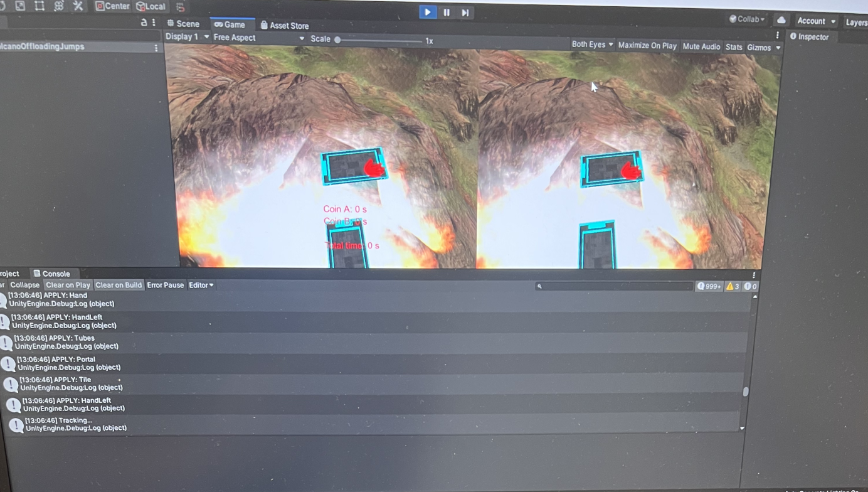Click info icon of 'APPLY: Portal' log
Screen dimensions: 868x492
[x=8, y=364]
